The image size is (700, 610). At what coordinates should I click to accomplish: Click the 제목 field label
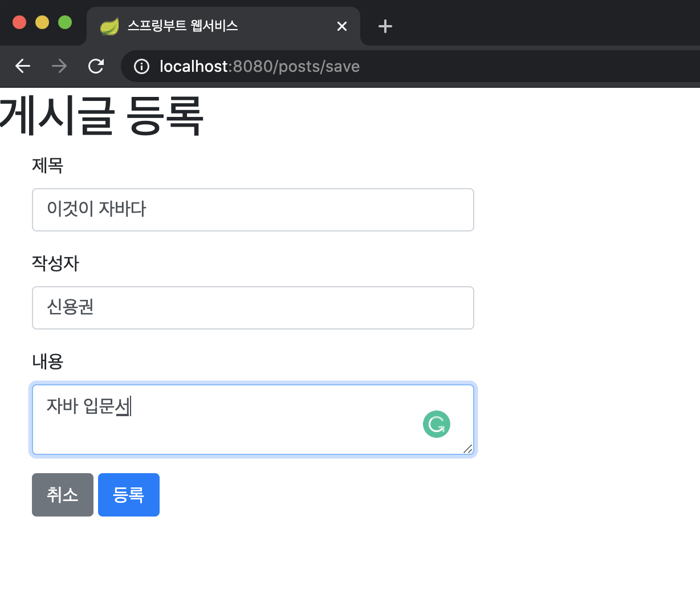[x=47, y=165]
